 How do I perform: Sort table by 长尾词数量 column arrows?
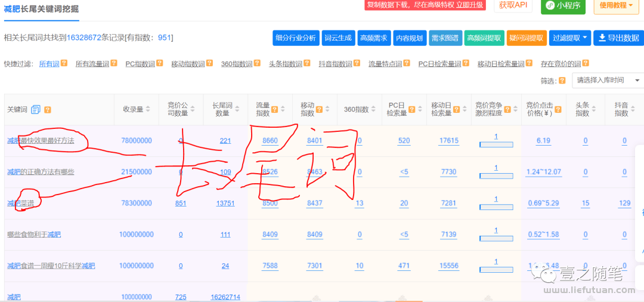[x=237, y=109]
